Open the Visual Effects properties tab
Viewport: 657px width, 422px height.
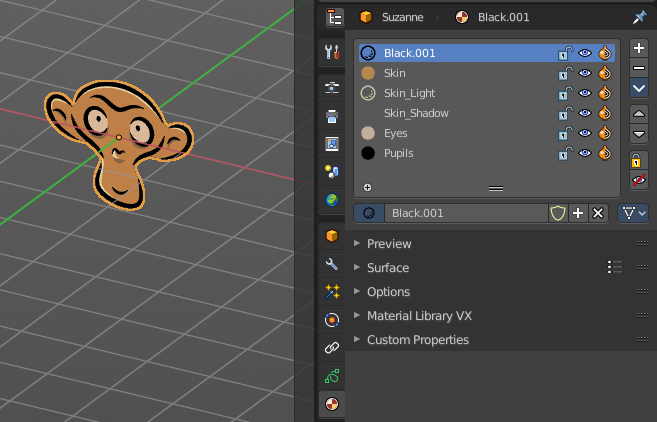332,292
